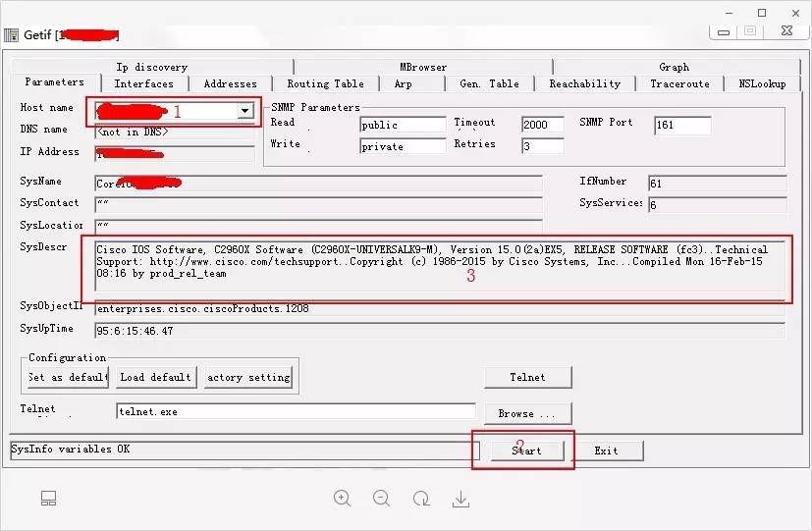Switch to the MBrowser tab
Screen dimensions: 812x531
[x=423, y=67]
